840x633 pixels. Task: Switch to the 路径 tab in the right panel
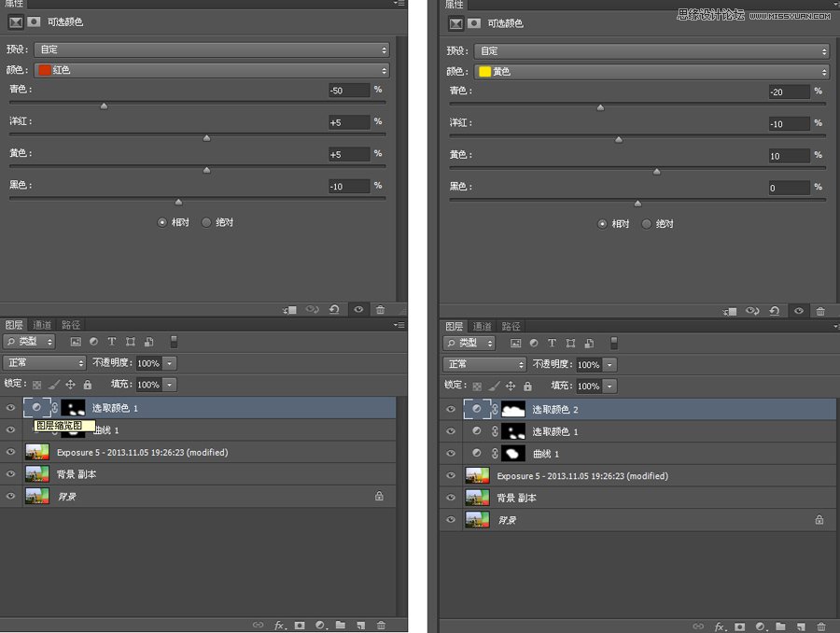(511, 326)
